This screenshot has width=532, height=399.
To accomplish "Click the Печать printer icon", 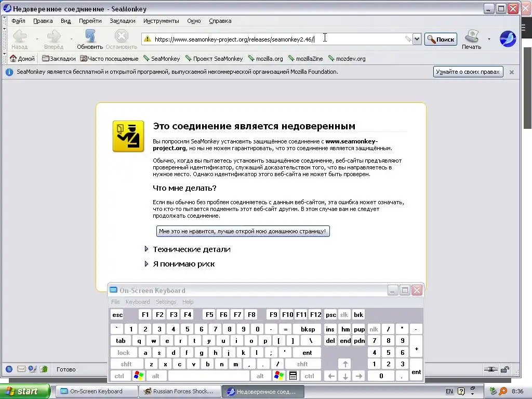I will (x=472, y=39).
